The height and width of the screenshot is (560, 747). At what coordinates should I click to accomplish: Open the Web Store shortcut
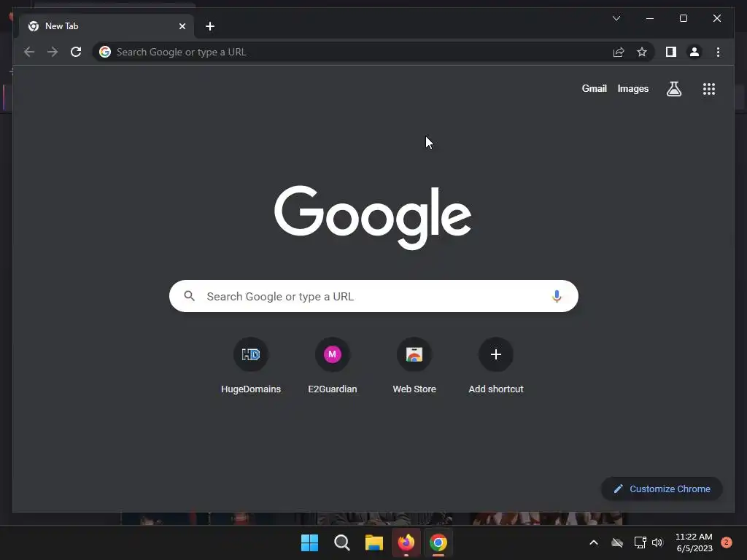[414, 366]
